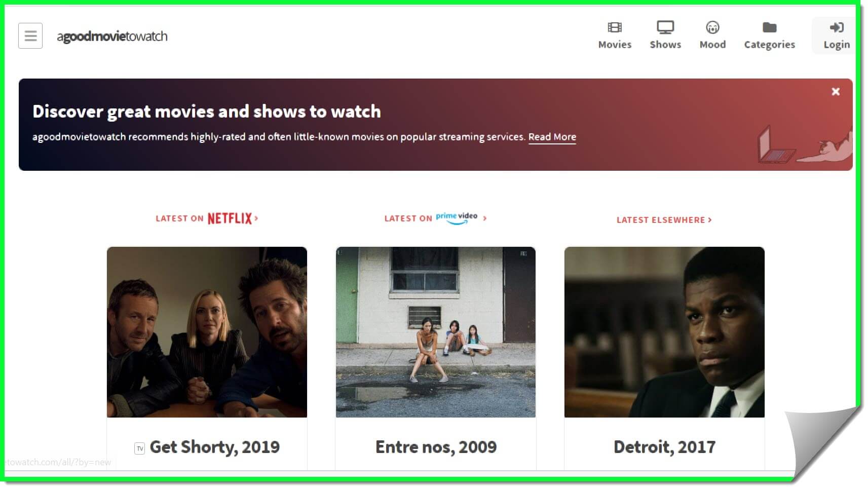Click the Movies film strip icon
Screen dimensions: 868x489
click(615, 27)
